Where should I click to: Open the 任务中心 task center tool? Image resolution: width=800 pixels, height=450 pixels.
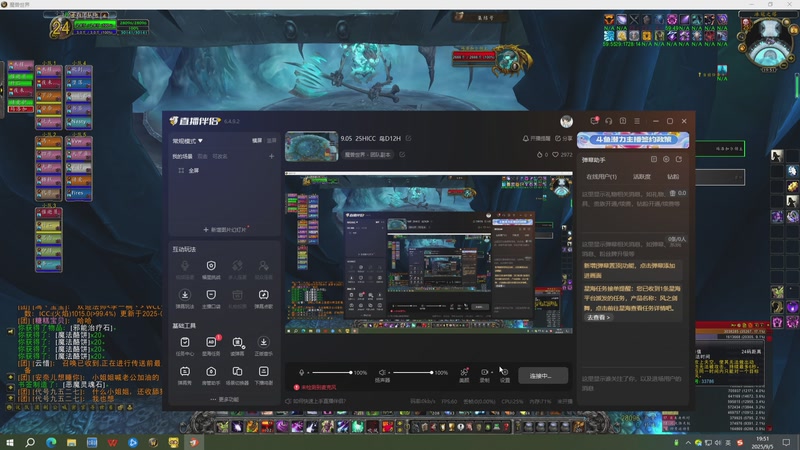point(185,345)
